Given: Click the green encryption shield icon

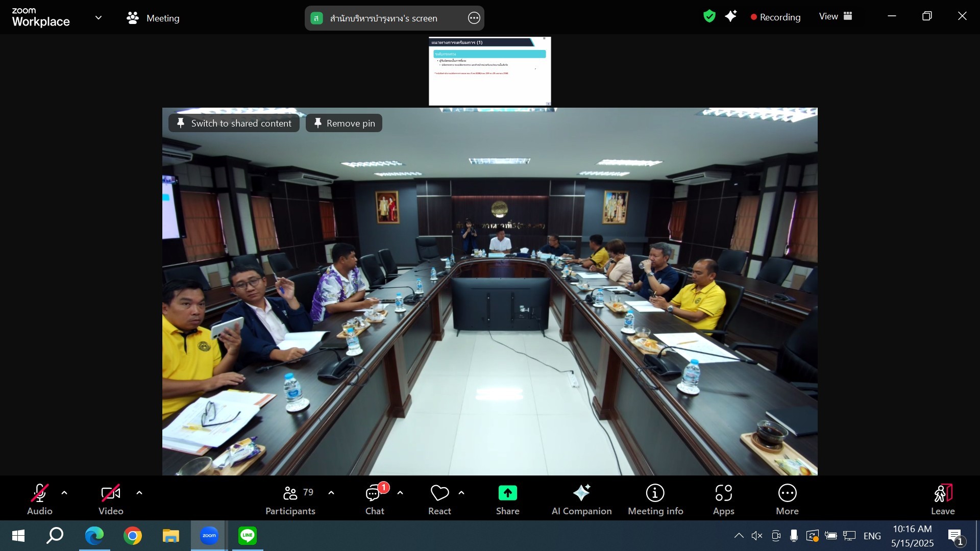Looking at the screenshot, I should [709, 16].
